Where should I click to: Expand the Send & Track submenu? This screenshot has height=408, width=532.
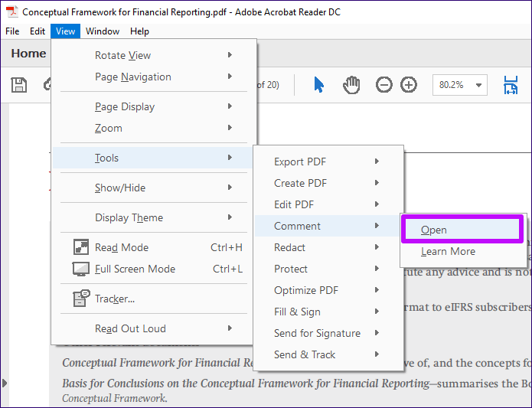pos(328,354)
